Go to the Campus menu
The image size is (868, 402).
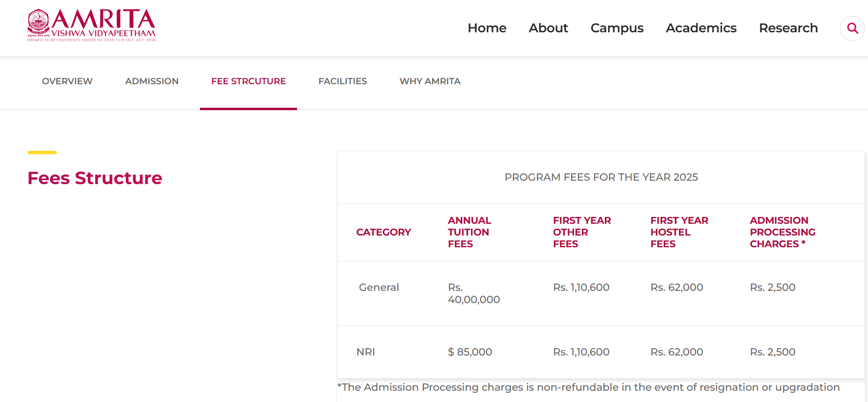617,28
